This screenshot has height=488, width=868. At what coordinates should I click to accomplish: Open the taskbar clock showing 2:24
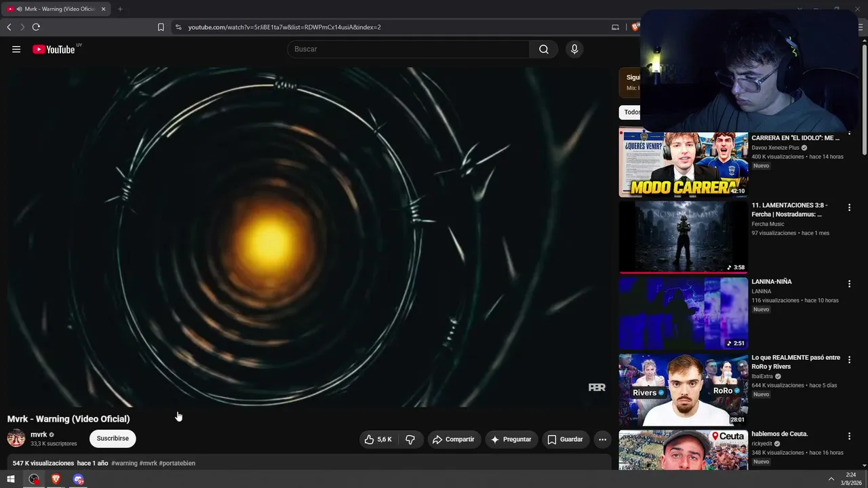(851, 479)
